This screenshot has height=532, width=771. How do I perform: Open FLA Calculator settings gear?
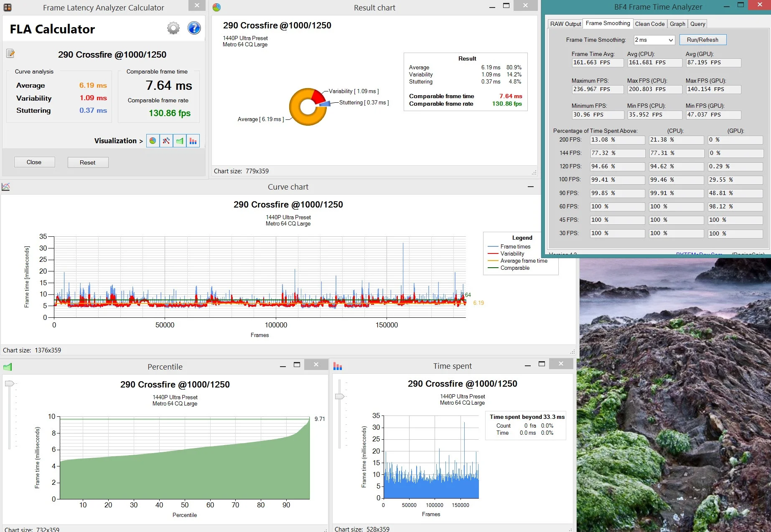tap(173, 28)
